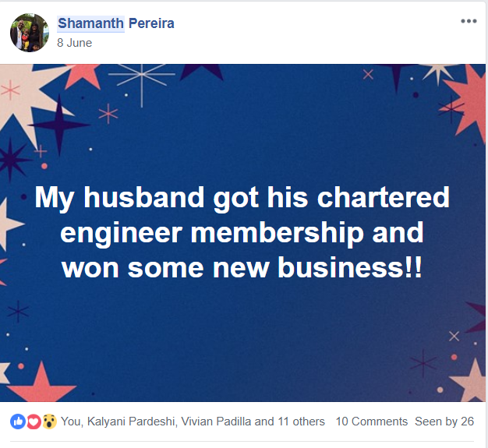Click the white starburst at top of image
Viewport: 488px width, 448px height.
click(x=141, y=78)
